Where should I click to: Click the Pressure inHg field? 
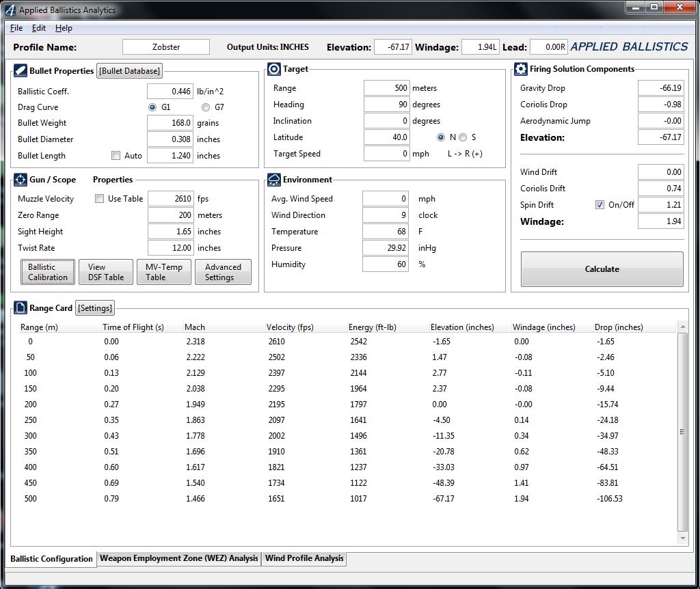point(386,247)
